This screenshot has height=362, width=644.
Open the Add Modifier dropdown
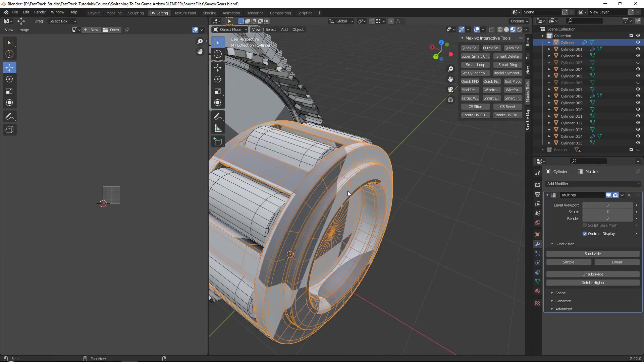coord(593,184)
